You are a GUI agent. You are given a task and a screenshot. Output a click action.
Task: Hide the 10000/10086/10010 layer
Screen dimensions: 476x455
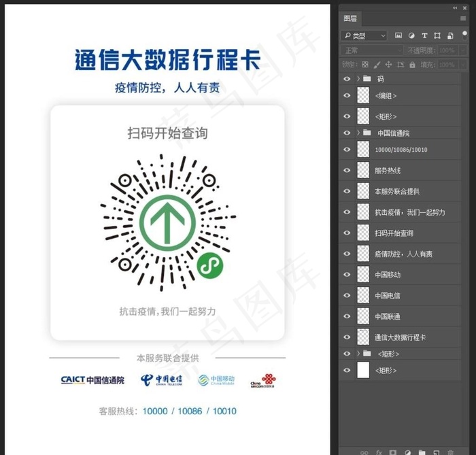(347, 150)
